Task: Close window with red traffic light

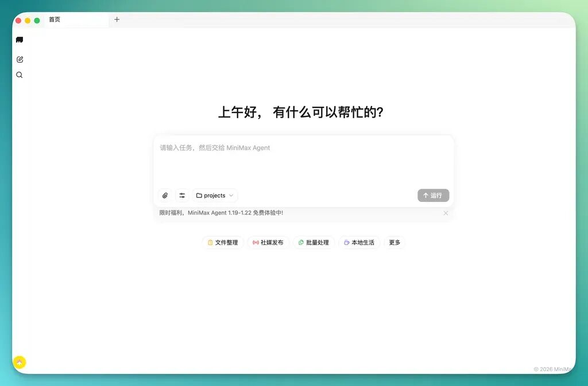Action: pos(18,21)
